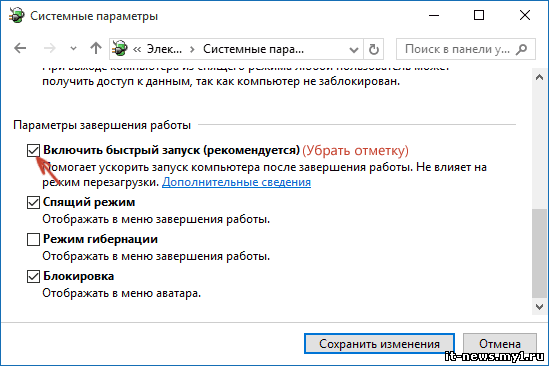Open the recent locations dropdown chevron
Viewport: 549px width, 366px height.
click(73, 49)
